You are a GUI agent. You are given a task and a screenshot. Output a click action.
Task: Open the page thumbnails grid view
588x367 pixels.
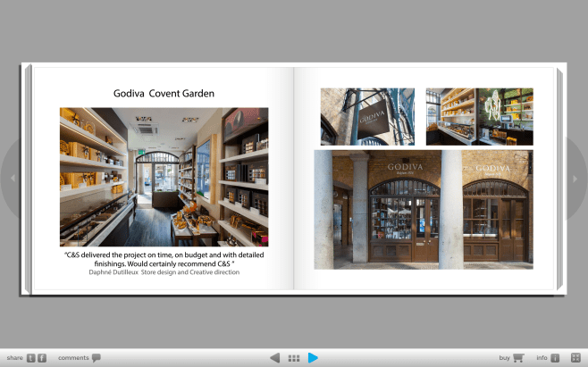(294, 358)
